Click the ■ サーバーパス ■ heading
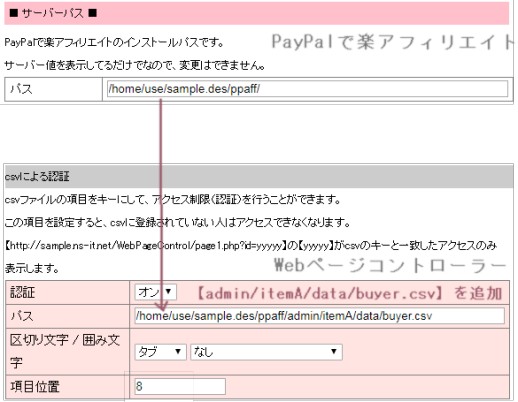This screenshot has width=518, height=402. coord(53,13)
